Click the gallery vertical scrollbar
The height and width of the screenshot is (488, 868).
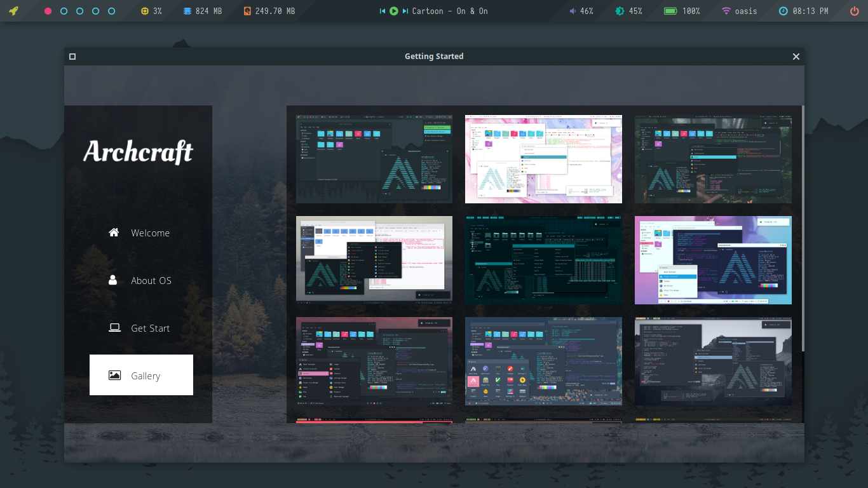(803, 229)
